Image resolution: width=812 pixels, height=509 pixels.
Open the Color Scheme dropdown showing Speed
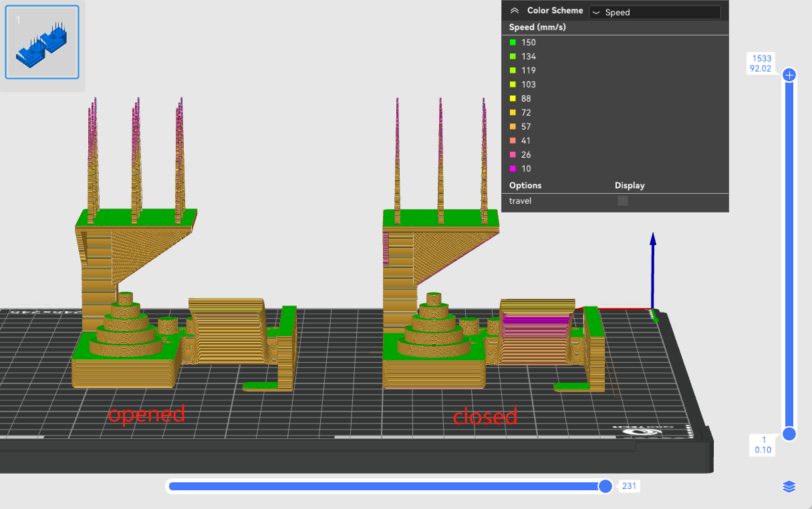point(654,12)
